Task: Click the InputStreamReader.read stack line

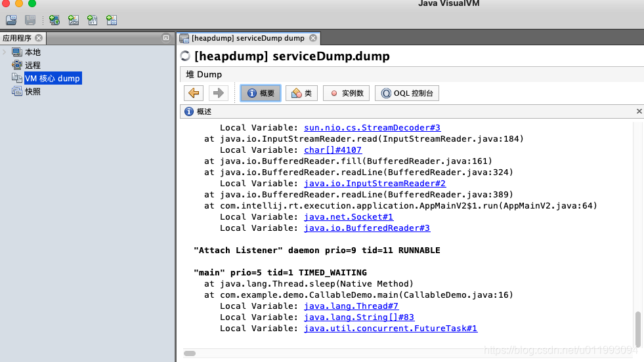Action: [x=364, y=139]
